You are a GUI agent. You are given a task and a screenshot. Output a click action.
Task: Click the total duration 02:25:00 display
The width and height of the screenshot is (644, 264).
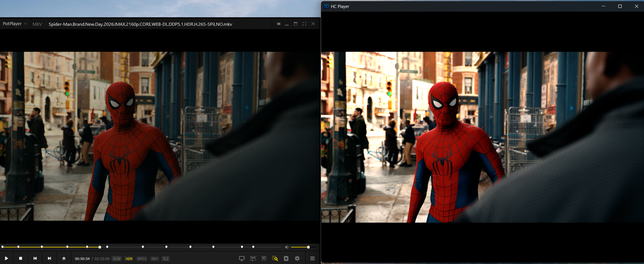tap(102, 258)
